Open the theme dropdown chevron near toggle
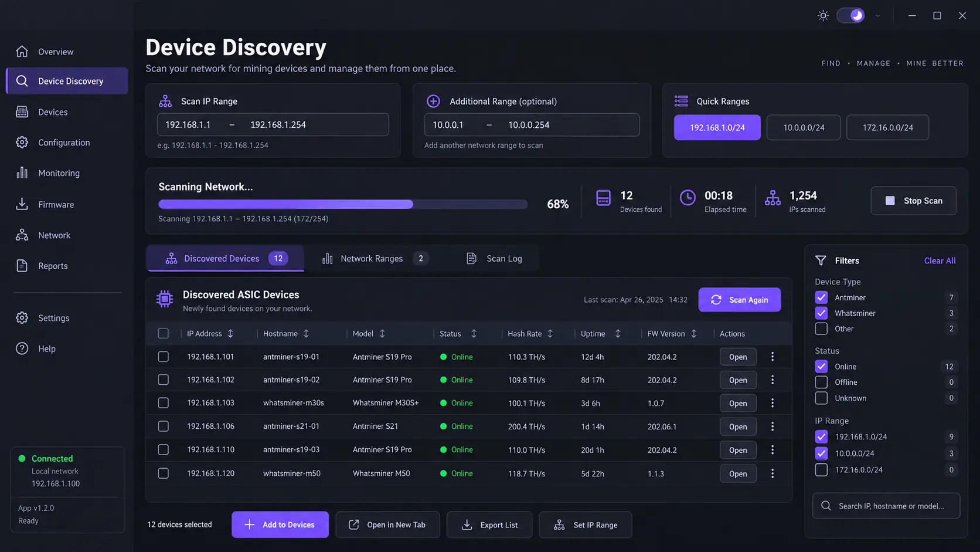Screen dimensions: 980x552 tap(878, 16)
